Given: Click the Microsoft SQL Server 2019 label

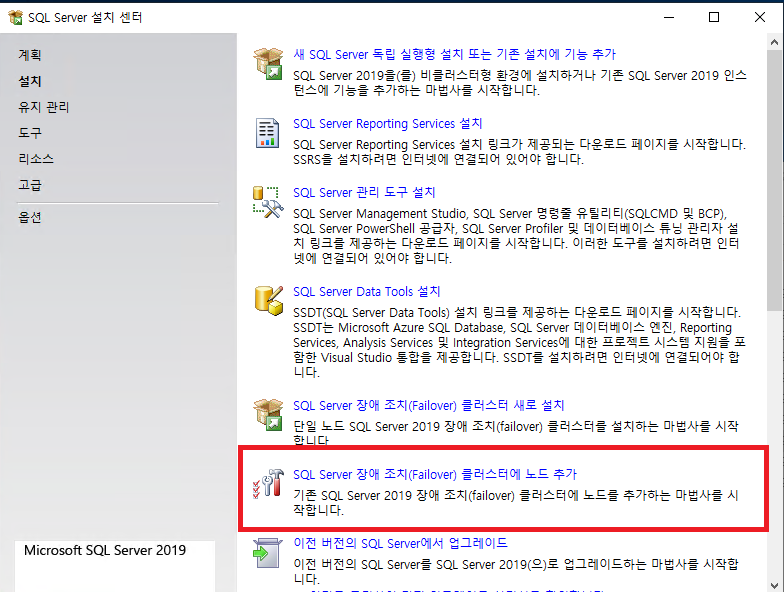Looking at the screenshot, I should click(105, 550).
